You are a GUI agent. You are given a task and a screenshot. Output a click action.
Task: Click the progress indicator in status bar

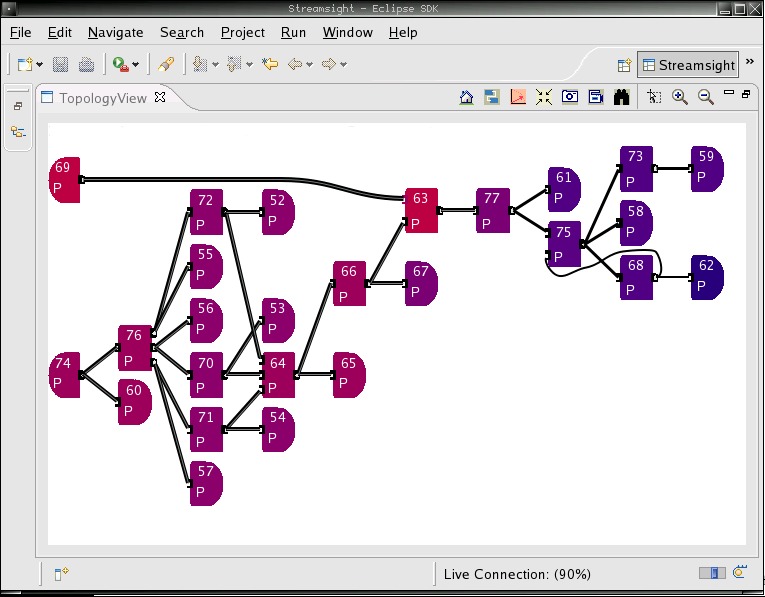712,573
